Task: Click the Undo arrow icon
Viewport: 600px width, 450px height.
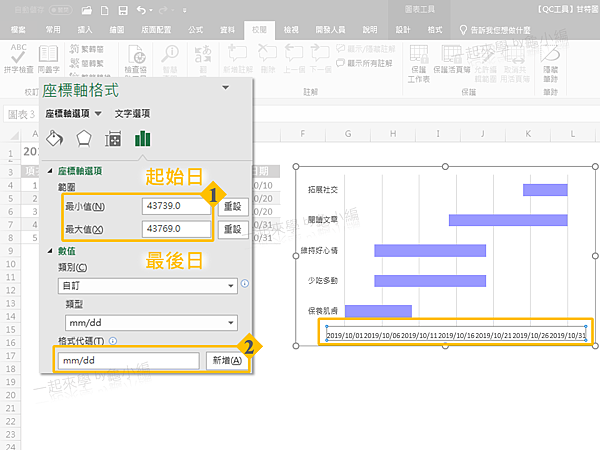Action: pyautogui.click(x=141, y=10)
